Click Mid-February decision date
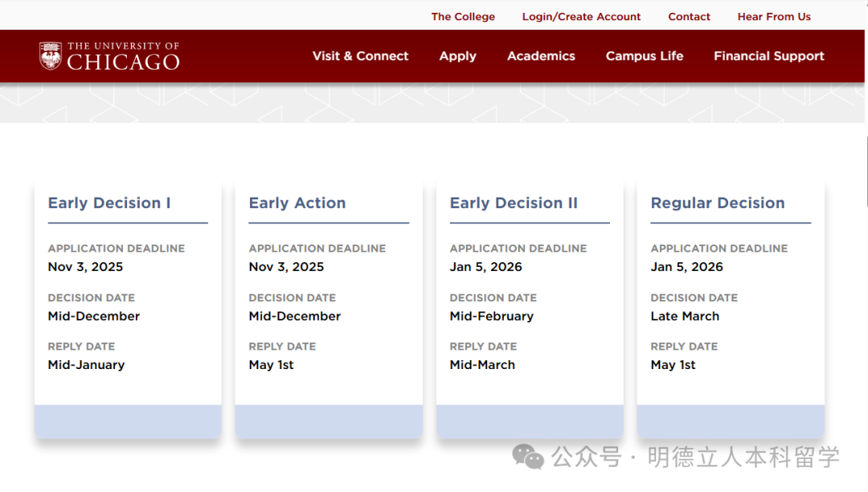868x492 pixels. 492,316
